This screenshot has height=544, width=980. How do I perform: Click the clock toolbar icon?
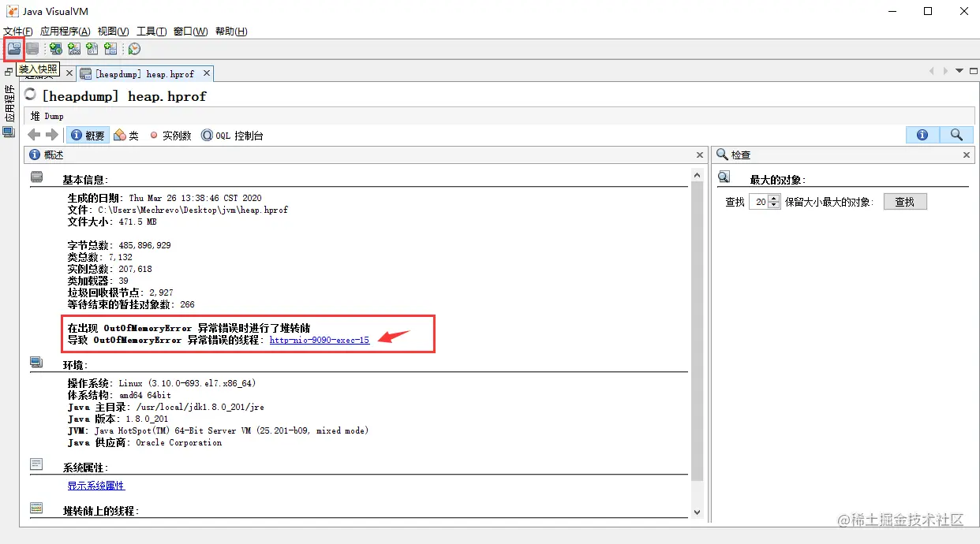click(x=134, y=49)
